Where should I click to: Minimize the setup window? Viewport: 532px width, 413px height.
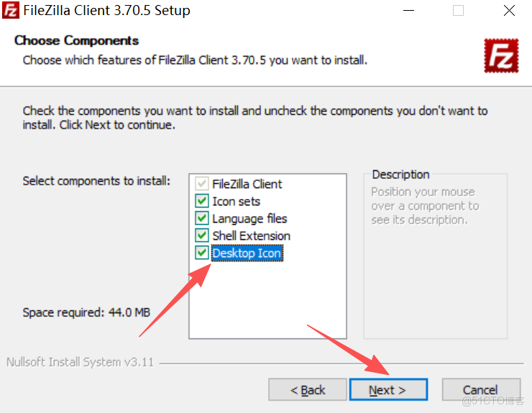tap(408, 11)
